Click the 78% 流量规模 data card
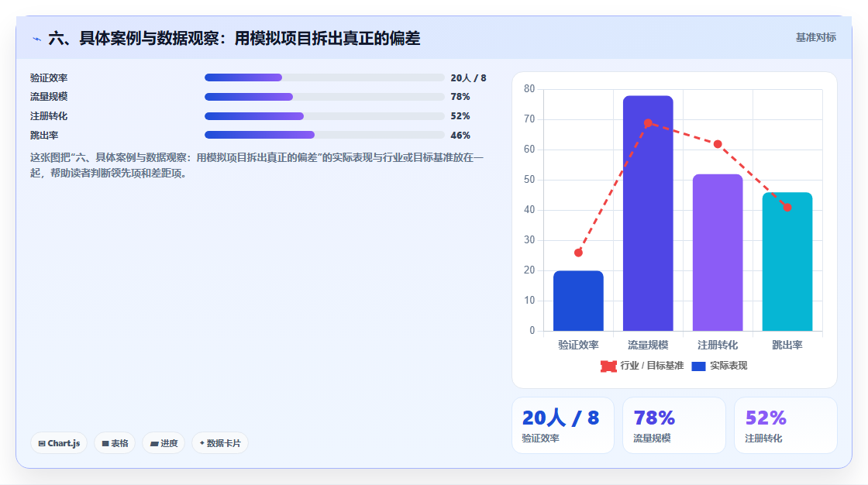The image size is (868, 485). coord(674,425)
